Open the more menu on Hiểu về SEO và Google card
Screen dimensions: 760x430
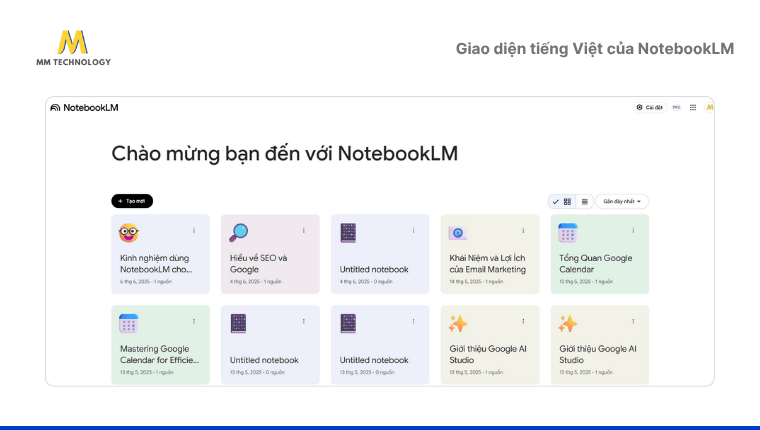[304, 231]
